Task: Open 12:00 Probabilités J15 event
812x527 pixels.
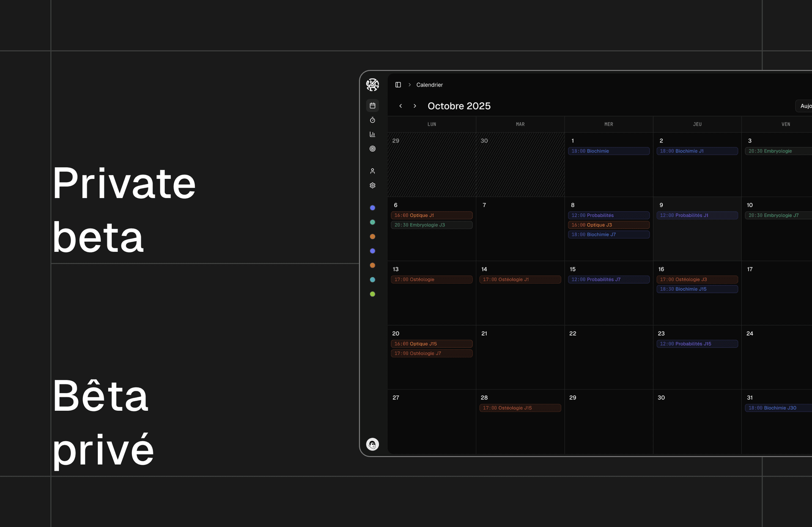Action: (x=697, y=344)
